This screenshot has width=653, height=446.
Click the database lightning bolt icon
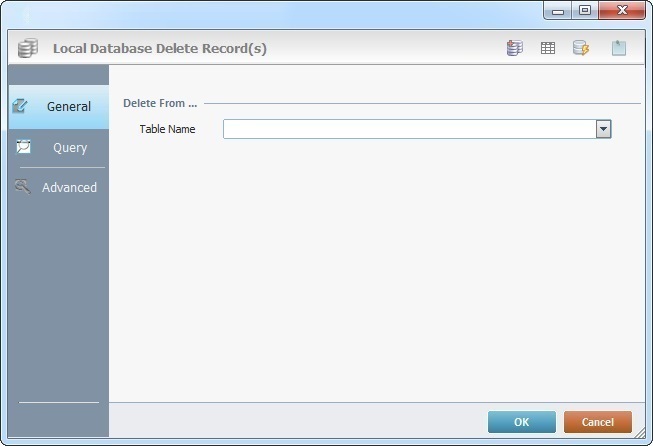(581, 48)
